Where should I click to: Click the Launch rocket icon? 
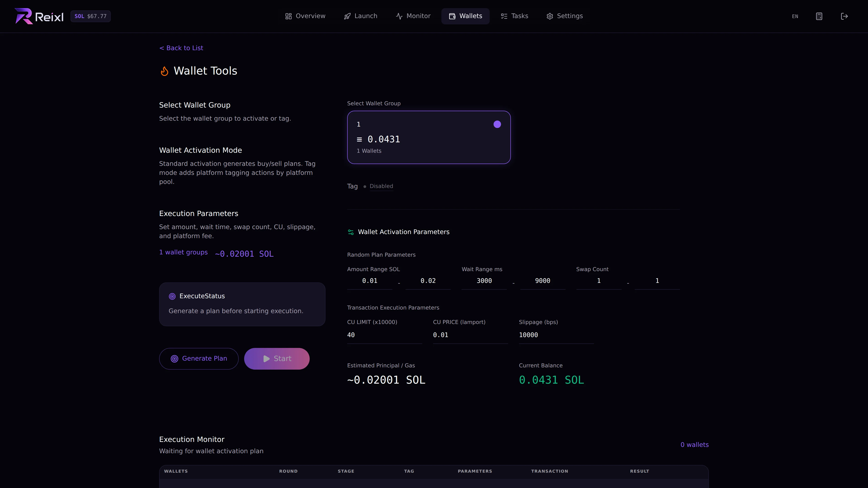point(347,16)
